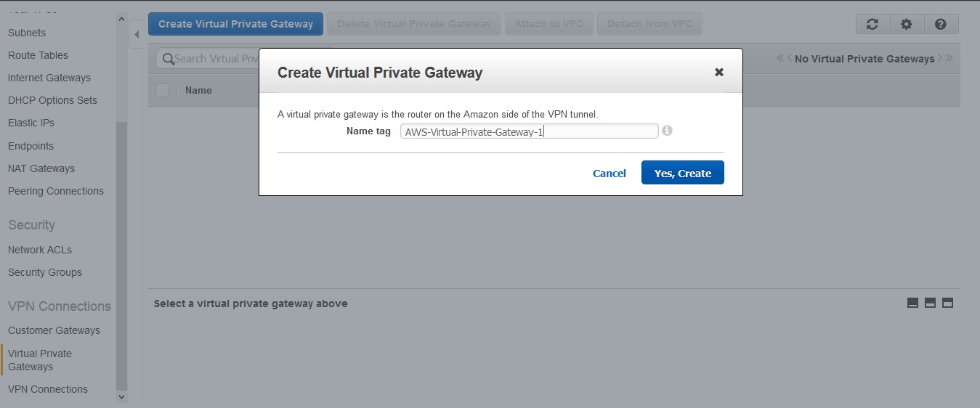The height and width of the screenshot is (408, 980).
Task: Click the VPN Connections section heading
Action: (x=60, y=306)
